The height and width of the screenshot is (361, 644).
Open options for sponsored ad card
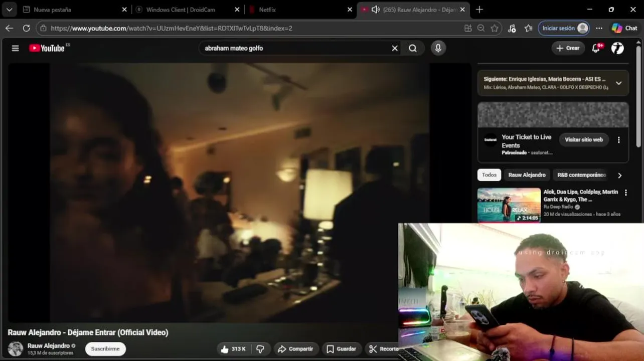[618, 140]
